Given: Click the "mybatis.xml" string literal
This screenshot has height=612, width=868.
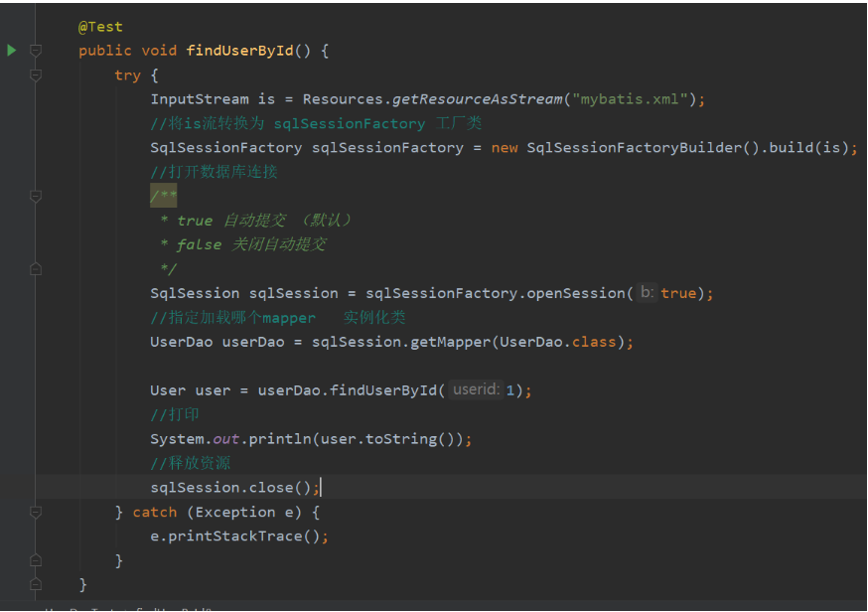Looking at the screenshot, I should pos(630,99).
